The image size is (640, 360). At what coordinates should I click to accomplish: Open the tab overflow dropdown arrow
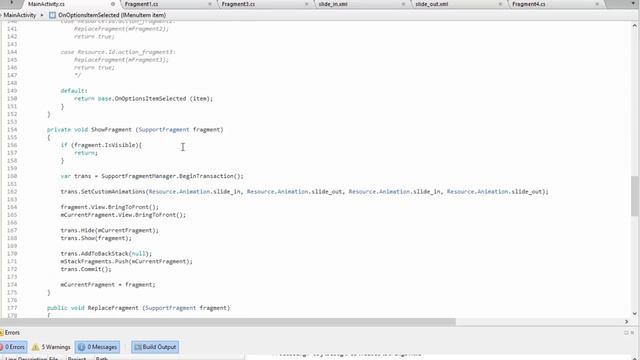[633, 4]
